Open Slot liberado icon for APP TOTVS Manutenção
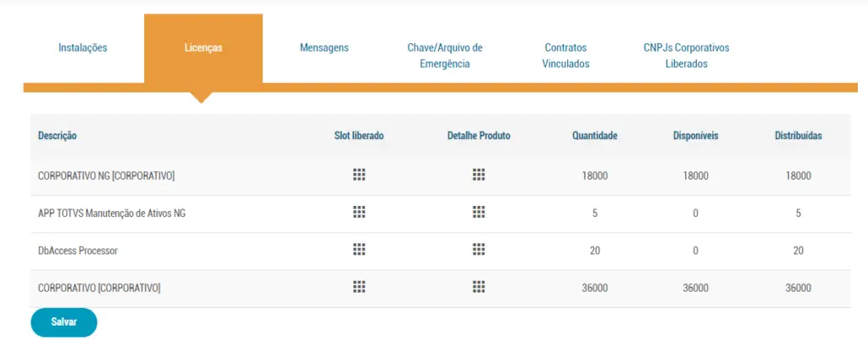Screen dimensions: 868x346 click(x=359, y=212)
